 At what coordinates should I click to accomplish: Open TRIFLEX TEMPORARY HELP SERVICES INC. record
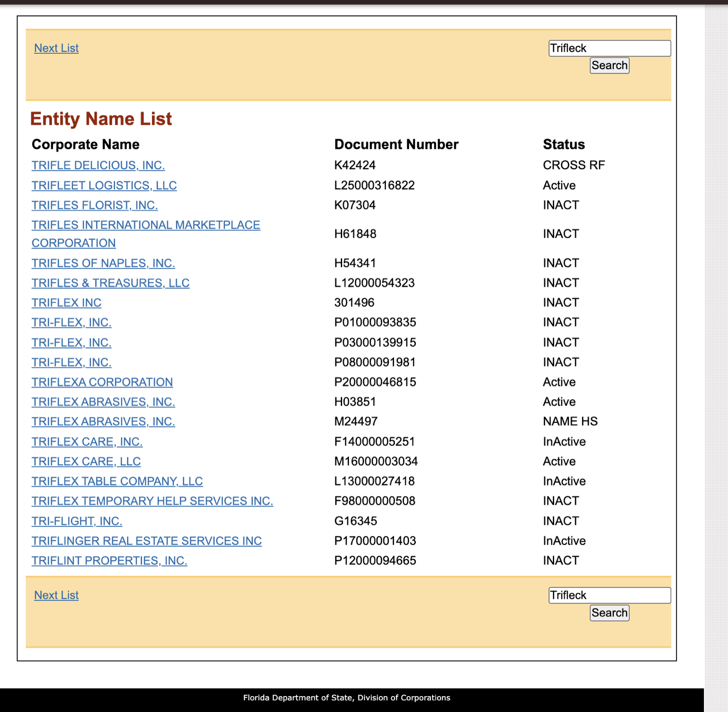[x=152, y=501]
